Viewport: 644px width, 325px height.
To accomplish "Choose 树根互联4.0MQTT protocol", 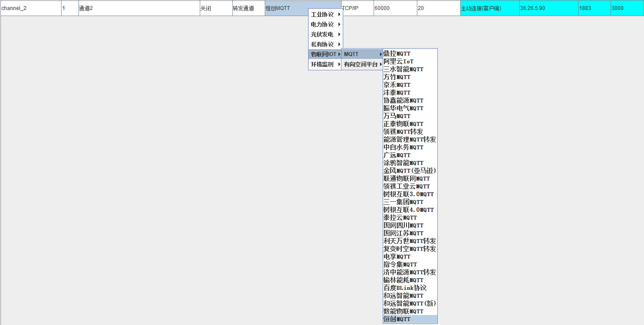I will pyautogui.click(x=410, y=210).
